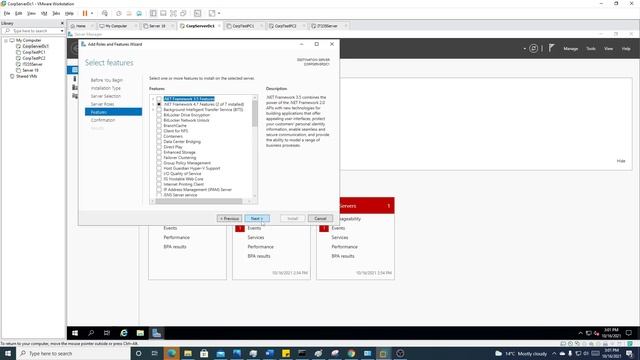Click guest Windows Start button
640x360 pixels.
pyautogui.click(x=75, y=333)
